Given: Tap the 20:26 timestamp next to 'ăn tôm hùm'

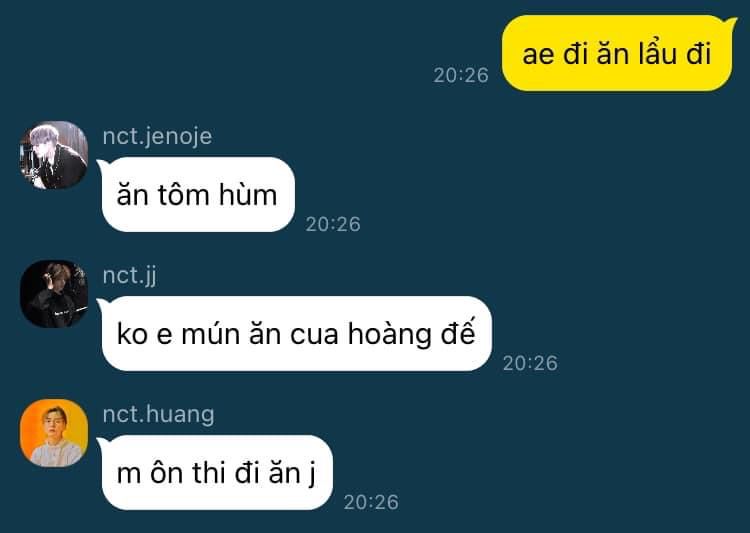Looking at the screenshot, I should pos(333,224).
